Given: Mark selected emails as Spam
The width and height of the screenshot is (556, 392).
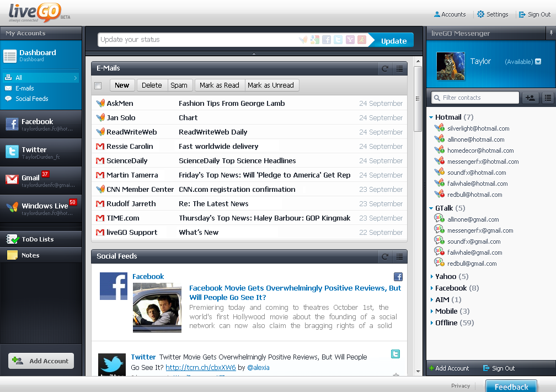Looking at the screenshot, I should click(x=179, y=85).
